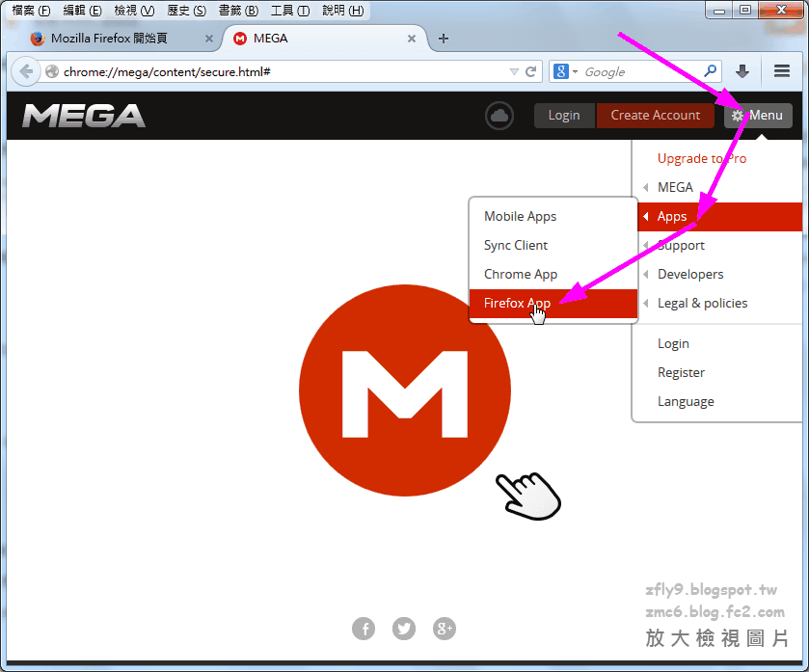Open the 檔案 (F) menu
The width and height of the screenshot is (809, 672).
pyautogui.click(x=31, y=11)
